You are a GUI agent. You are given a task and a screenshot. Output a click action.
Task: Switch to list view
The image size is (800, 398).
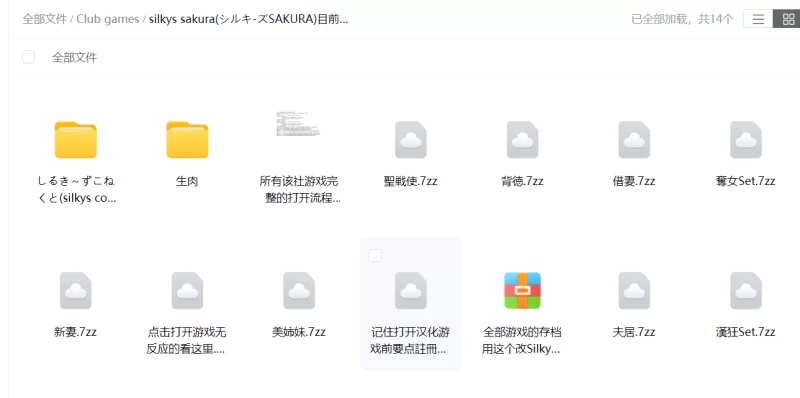click(x=758, y=19)
